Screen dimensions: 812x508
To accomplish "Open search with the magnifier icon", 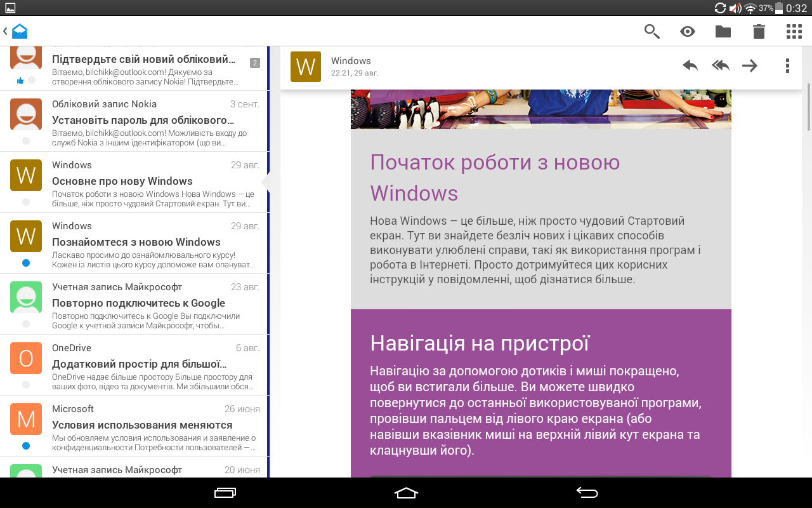I will (652, 31).
